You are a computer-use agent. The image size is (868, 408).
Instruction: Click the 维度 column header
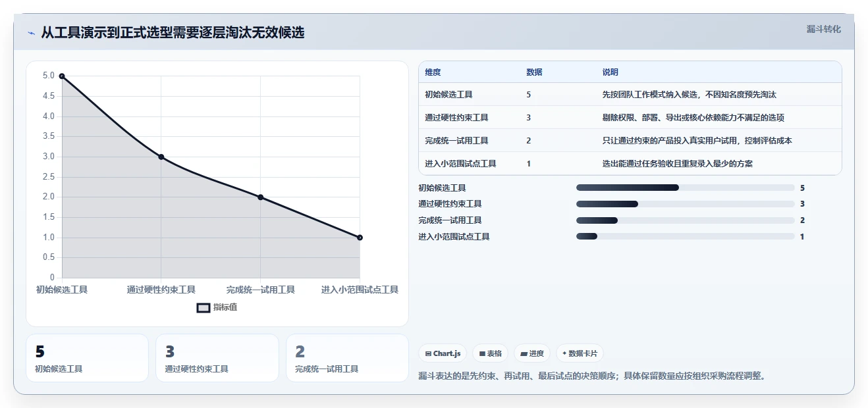433,72
